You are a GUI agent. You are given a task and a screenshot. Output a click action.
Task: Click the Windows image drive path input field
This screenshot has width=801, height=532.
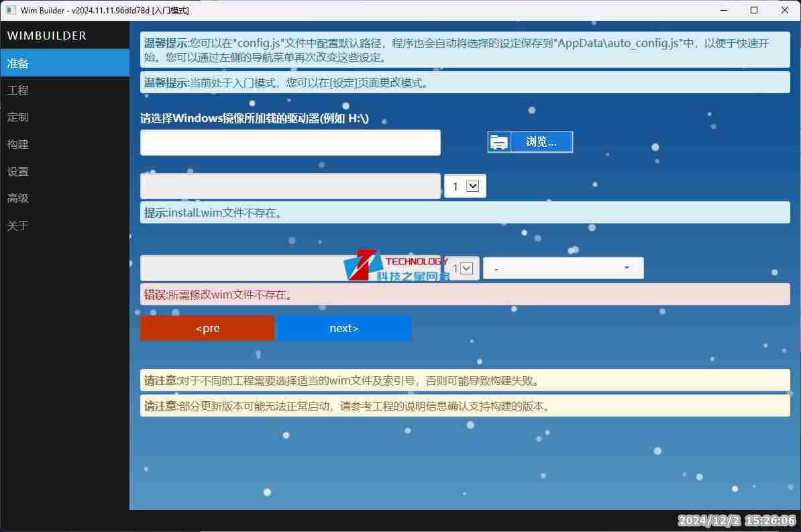[x=290, y=143]
